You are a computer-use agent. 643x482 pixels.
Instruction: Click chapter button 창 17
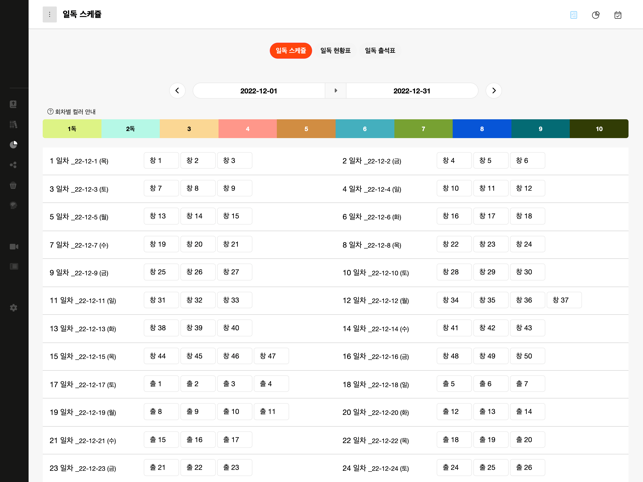(x=491, y=216)
